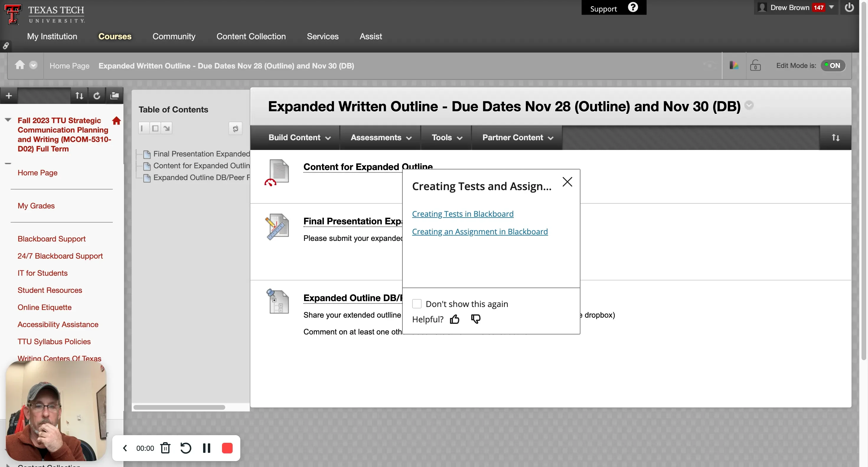Open the course menu in a new window icon

click(x=115, y=95)
